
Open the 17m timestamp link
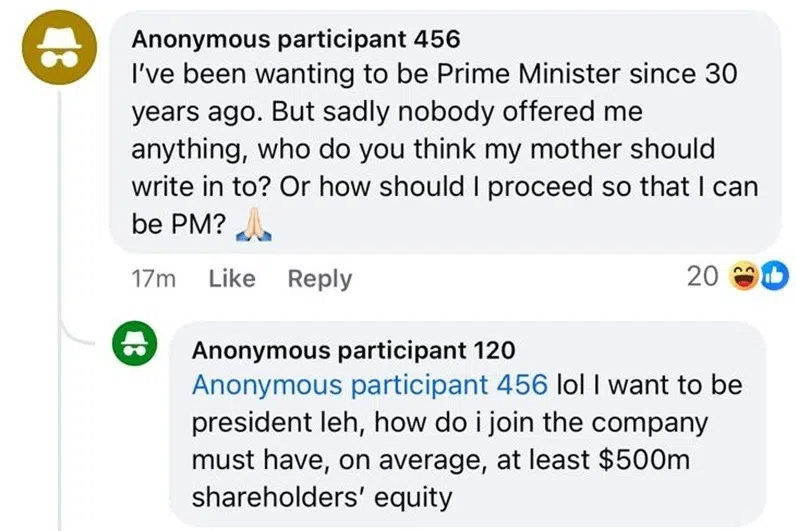pyautogui.click(x=154, y=279)
